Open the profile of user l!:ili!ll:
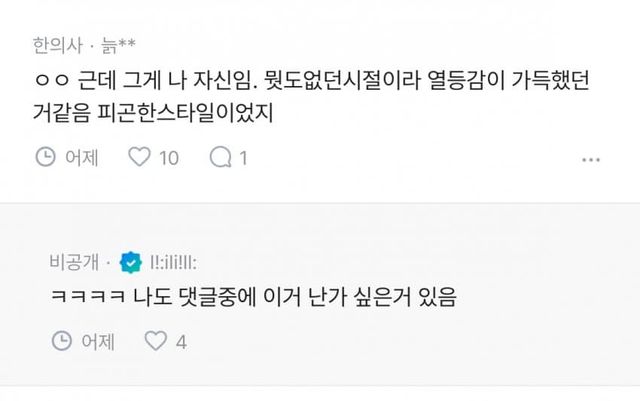This screenshot has height=401, width=640. 172,262
